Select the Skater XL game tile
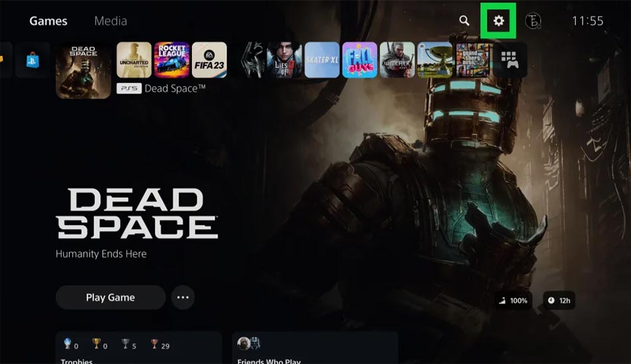This screenshot has width=631, height=364. [322, 60]
